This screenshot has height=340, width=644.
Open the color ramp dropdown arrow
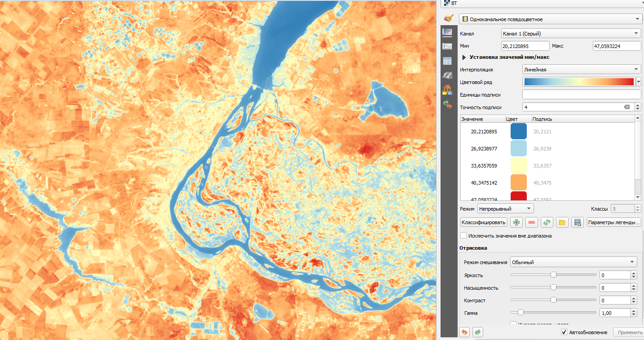tap(639, 82)
